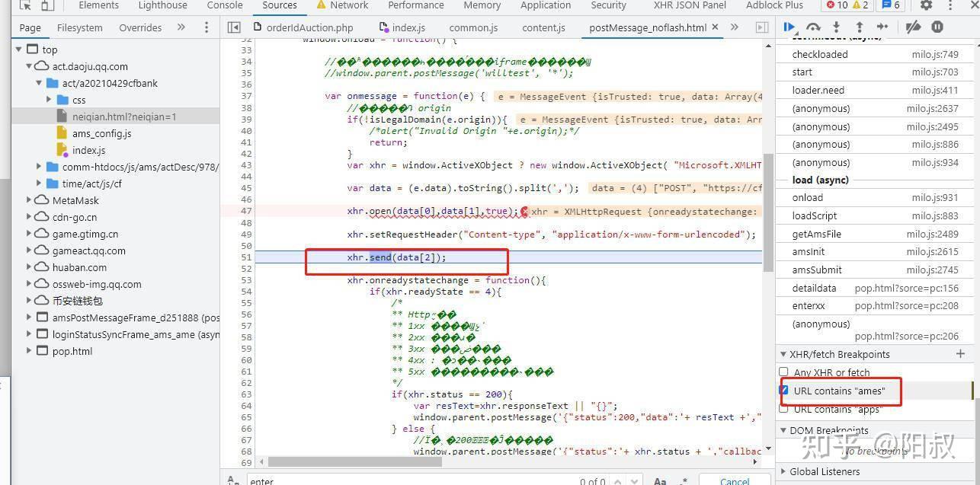
Task: Select checkloaded call stack frame
Action: pyautogui.click(x=875, y=54)
